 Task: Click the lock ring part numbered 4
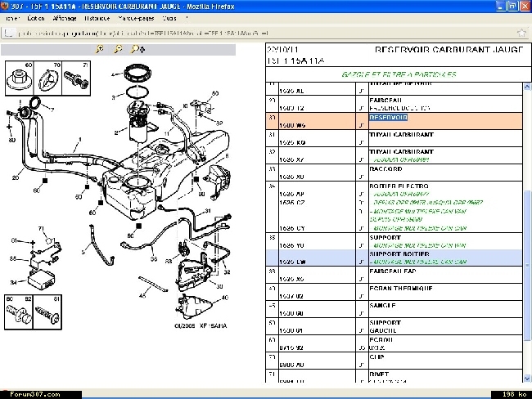coord(138,73)
